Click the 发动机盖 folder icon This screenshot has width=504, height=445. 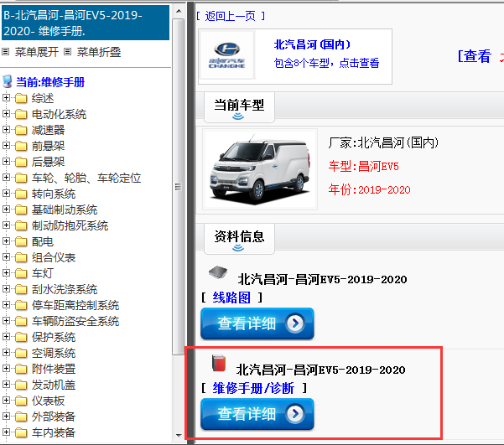click(21, 385)
